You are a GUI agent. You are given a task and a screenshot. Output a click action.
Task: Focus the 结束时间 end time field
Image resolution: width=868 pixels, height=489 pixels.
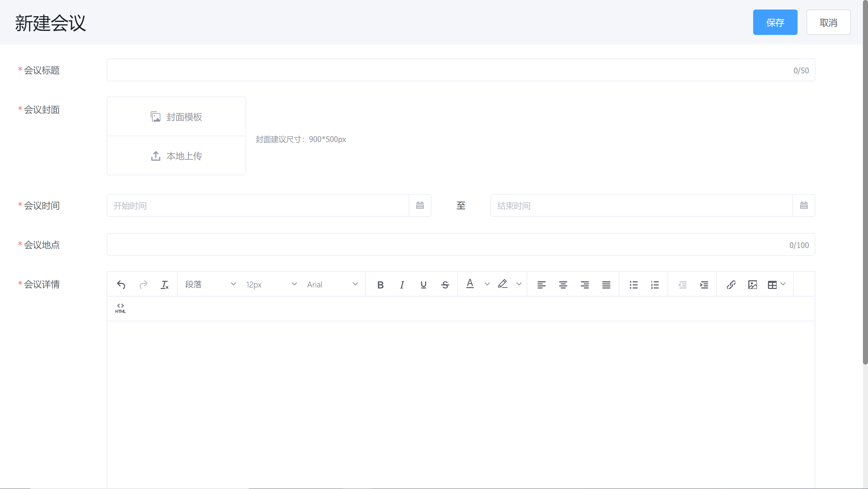coord(641,205)
